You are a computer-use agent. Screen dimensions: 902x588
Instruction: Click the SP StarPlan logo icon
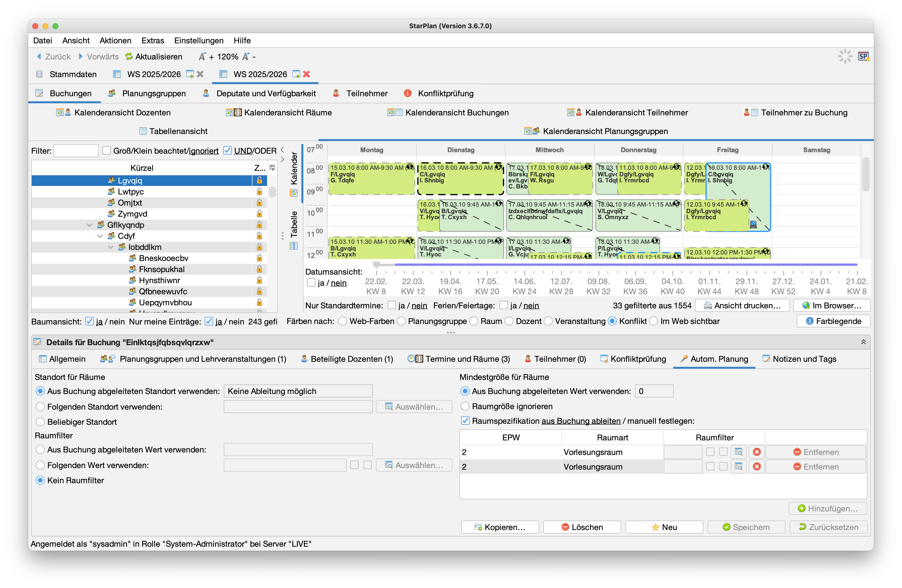point(863,56)
